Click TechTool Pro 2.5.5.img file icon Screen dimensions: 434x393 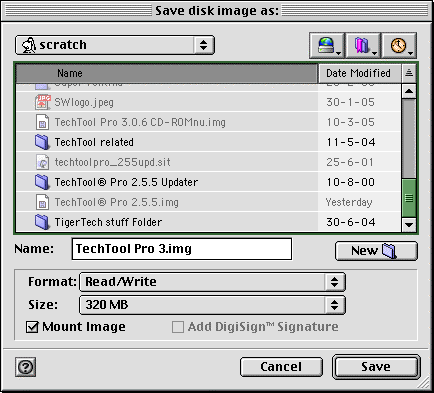click(x=42, y=202)
